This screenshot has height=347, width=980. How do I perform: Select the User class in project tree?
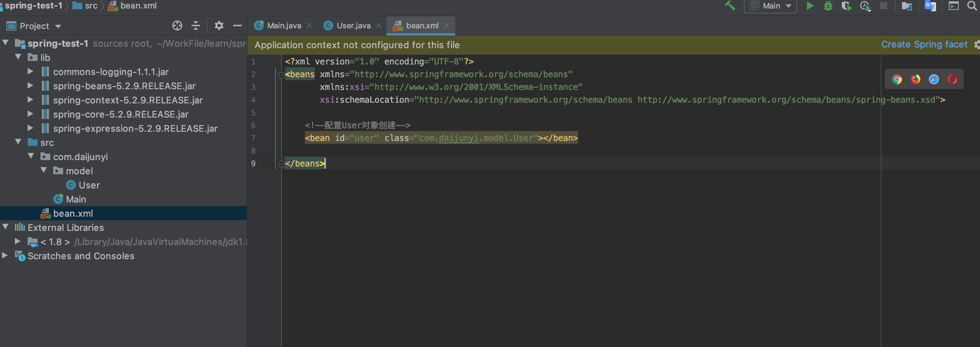point(89,185)
